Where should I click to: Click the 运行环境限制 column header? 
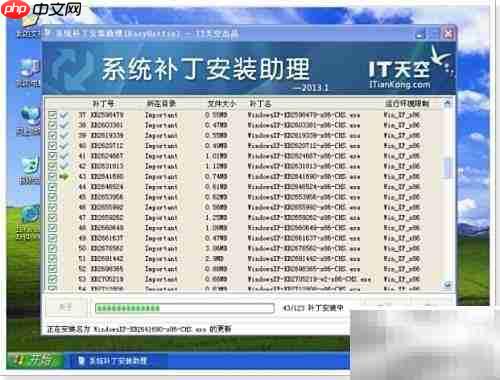pos(407,104)
